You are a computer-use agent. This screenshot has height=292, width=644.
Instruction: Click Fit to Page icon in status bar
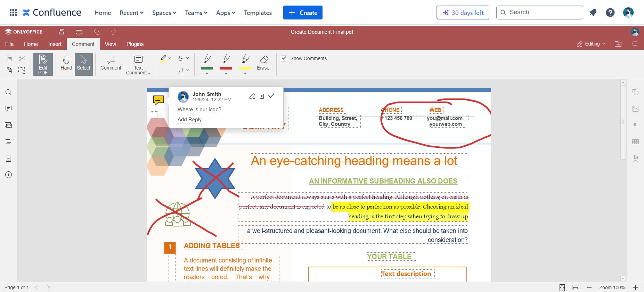tap(562, 287)
